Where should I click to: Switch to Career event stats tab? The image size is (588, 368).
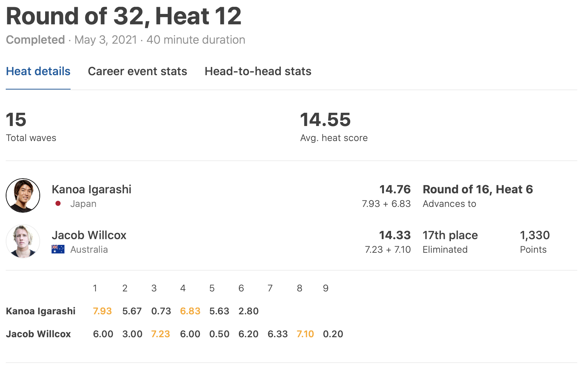pyautogui.click(x=137, y=71)
